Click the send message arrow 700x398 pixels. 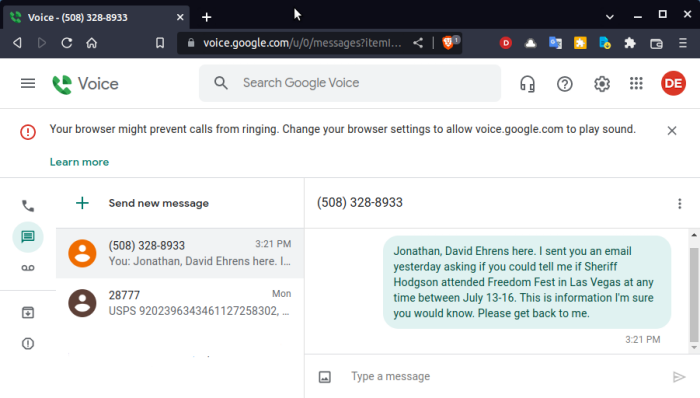point(679,377)
